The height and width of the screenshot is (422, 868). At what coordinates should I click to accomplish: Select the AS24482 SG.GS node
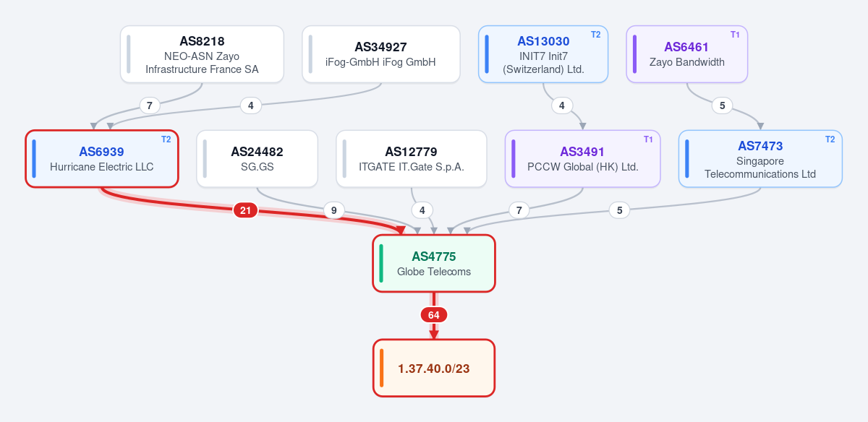(x=258, y=159)
